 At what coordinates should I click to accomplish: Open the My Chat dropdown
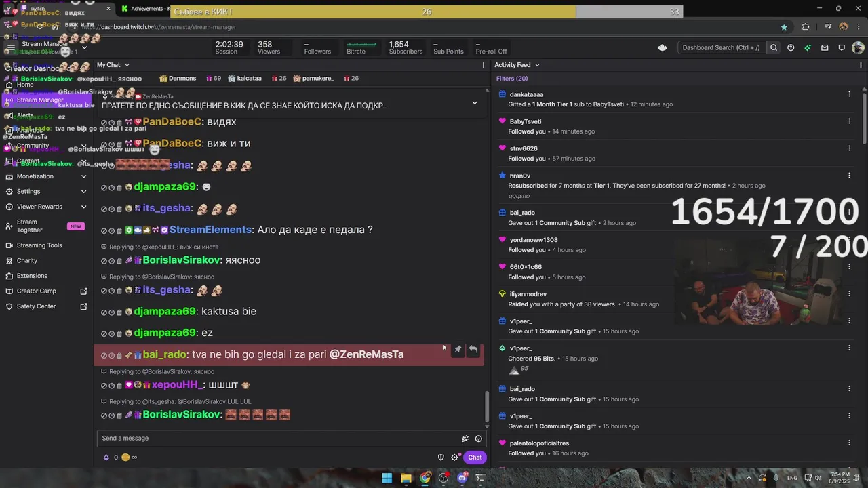click(113, 65)
